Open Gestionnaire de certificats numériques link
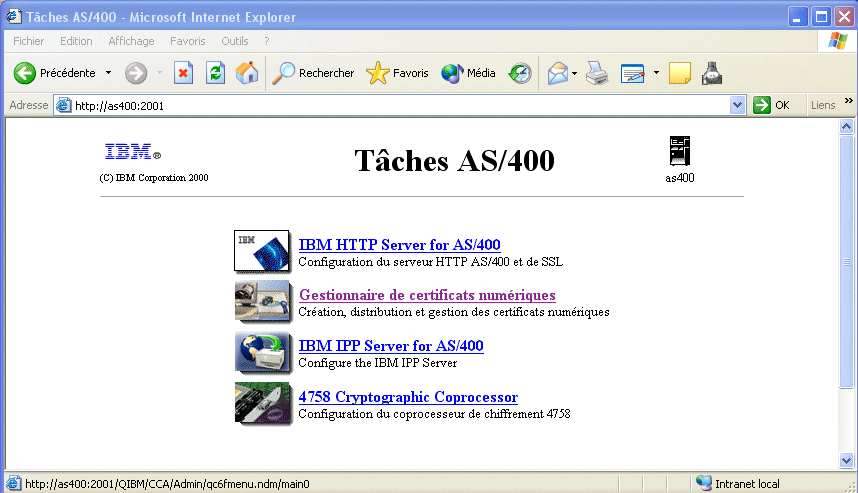Viewport: 858px width, 493px height. pyautogui.click(x=427, y=295)
